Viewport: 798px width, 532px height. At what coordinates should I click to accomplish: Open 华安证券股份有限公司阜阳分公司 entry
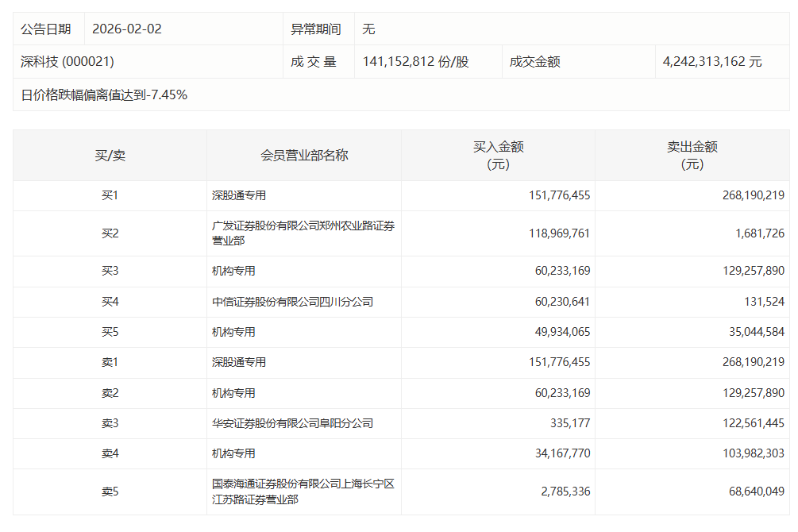pos(292,423)
